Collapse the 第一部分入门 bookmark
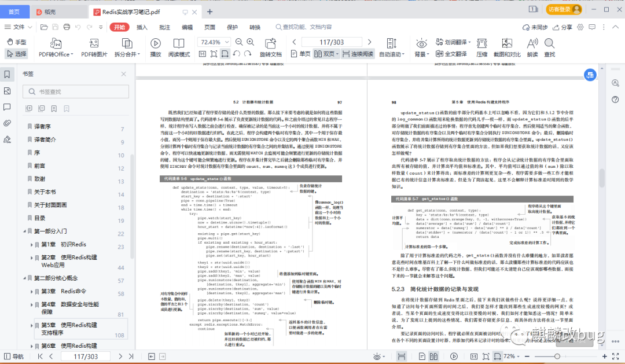This screenshot has width=625, height=364. click(24, 231)
